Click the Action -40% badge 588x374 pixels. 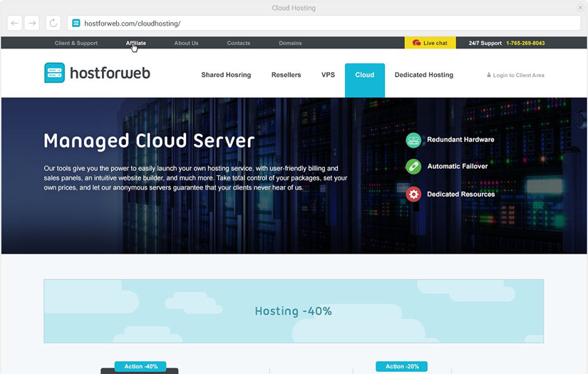pos(140,366)
